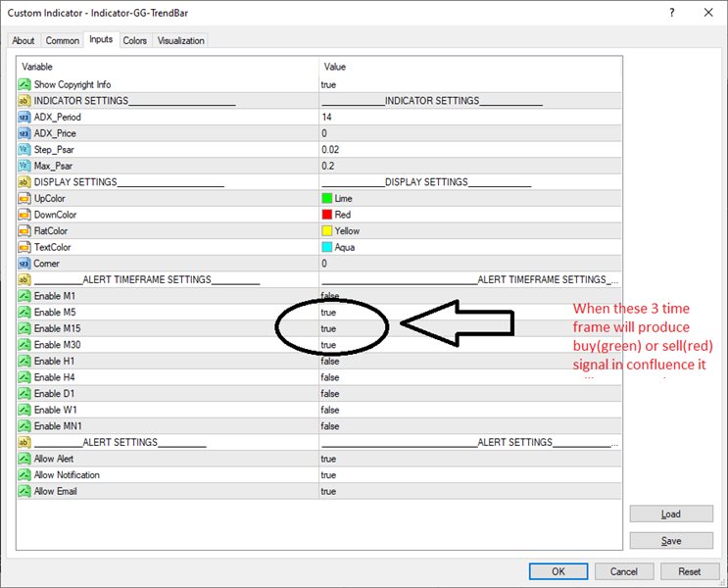
Task: Load a saved input preset
Action: (x=671, y=514)
